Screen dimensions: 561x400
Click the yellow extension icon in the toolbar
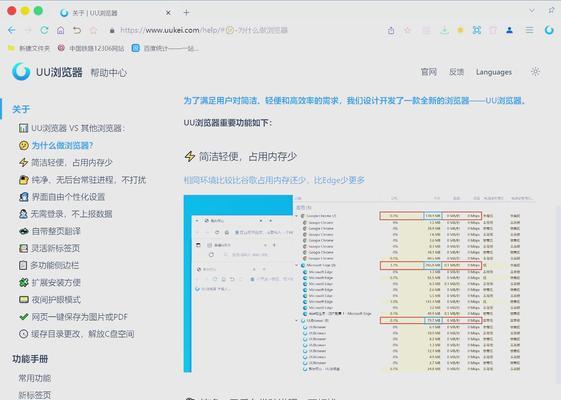pyautogui.click(x=460, y=30)
